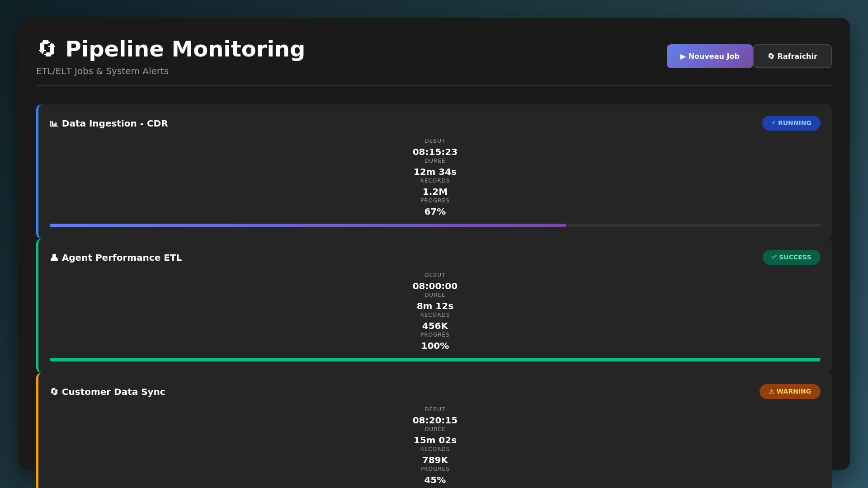This screenshot has height=488, width=868.
Task: Click the person icon beside Agent Performance
Action: pyautogui.click(x=54, y=258)
